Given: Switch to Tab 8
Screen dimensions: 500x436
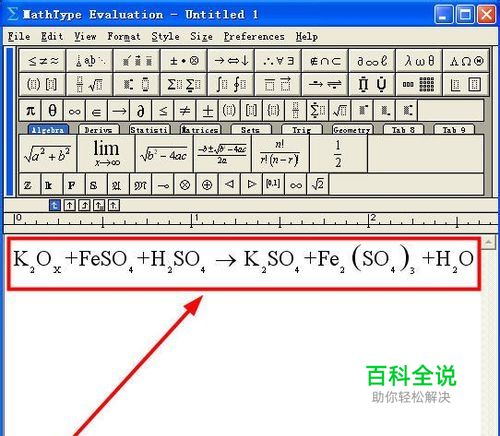Looking at the screenshot, I should [403, 130].
